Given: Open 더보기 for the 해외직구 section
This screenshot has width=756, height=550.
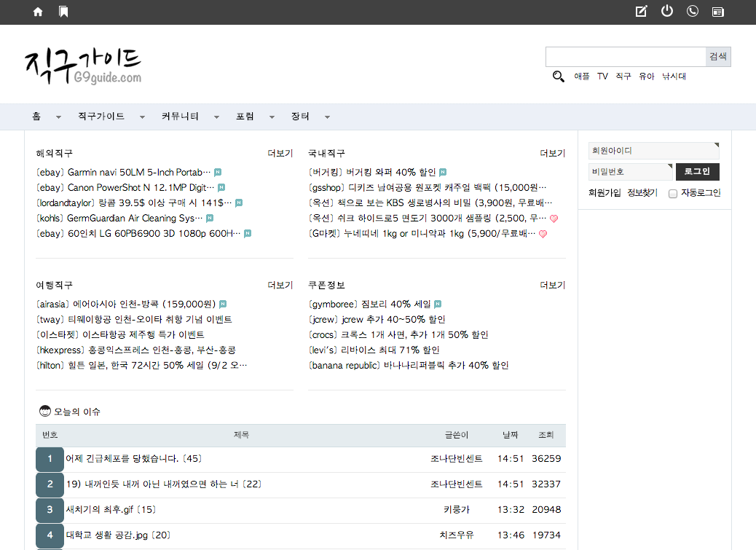Looking at the screenshot, I should click(280, 153).
